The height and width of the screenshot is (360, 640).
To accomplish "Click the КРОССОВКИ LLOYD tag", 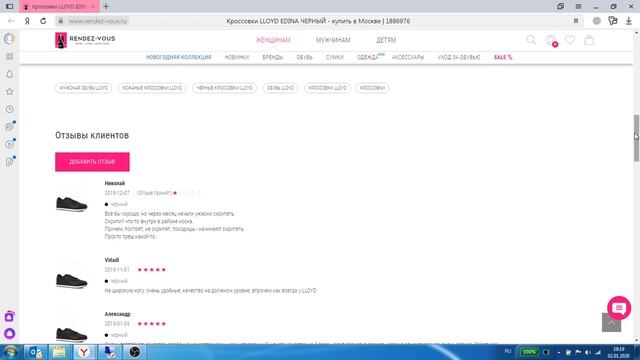I will coord(327,88).
